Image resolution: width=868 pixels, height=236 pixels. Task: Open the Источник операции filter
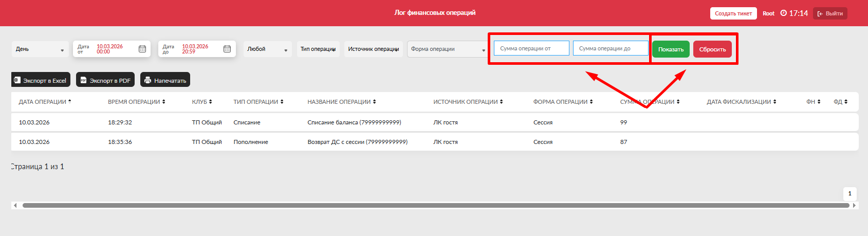pyautogui.click(x=374, y=49)
